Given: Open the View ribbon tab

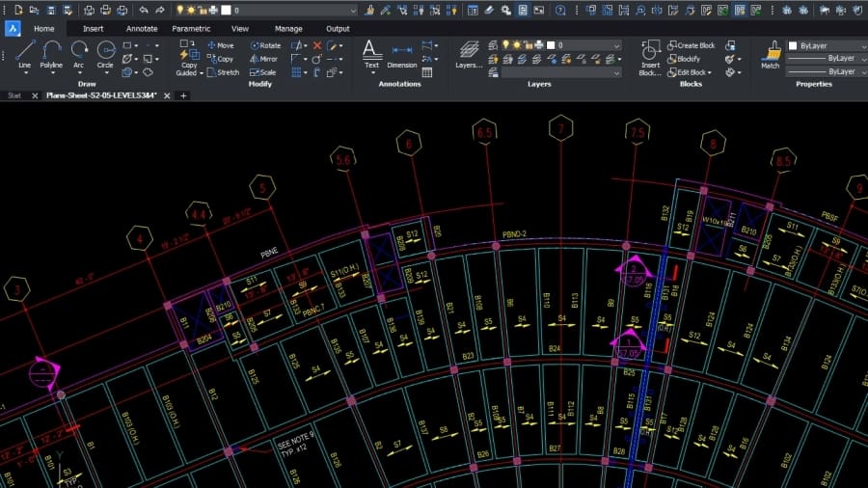Looking at the screenshot, I should click(240, 29).
